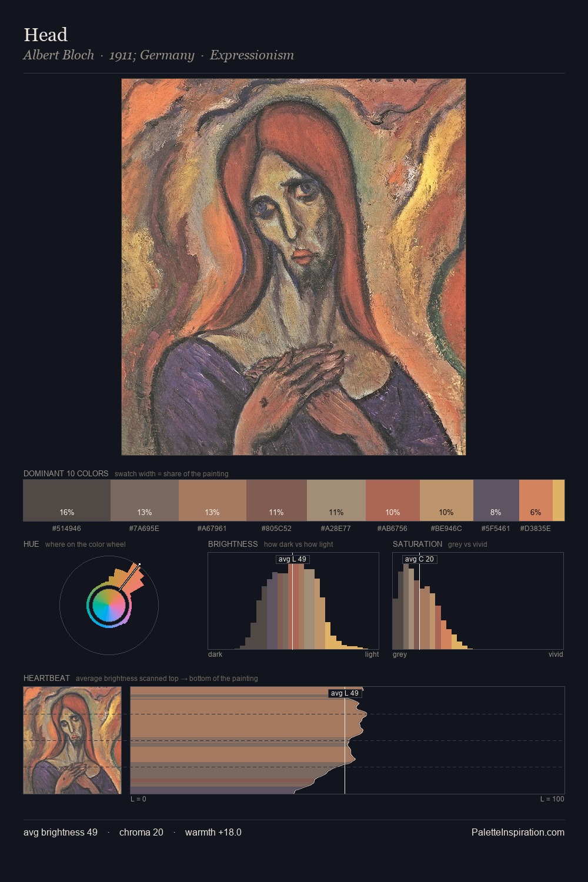Click the 'grey' axis label
Viewport: 588px width, 882px height.
coord(400,654)
